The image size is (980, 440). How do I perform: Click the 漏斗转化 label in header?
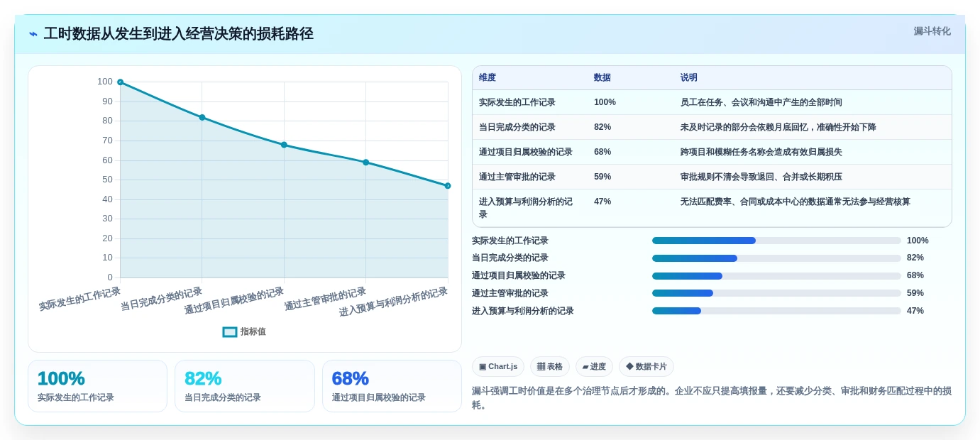(x=932, y=31)
